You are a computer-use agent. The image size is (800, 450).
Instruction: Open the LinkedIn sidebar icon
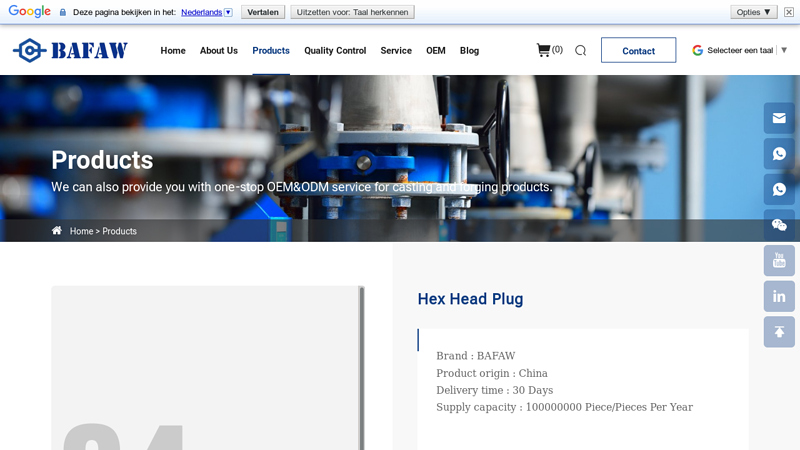(x=779, y=296)
